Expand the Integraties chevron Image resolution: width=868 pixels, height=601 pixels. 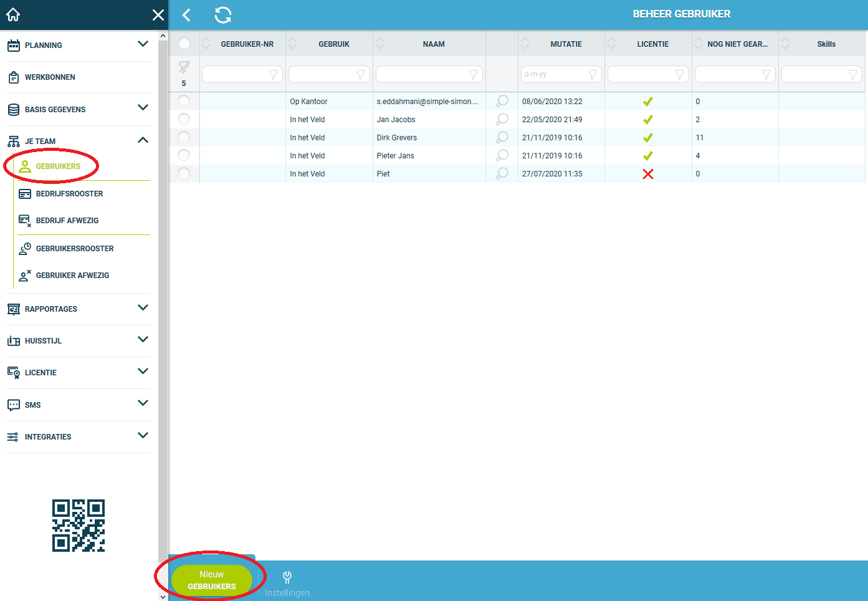click(x=143, y=436)
